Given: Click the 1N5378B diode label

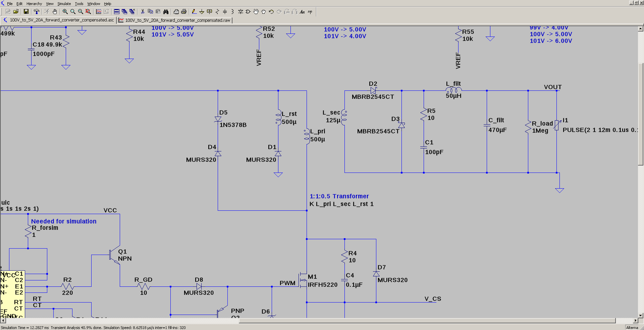Looking at the screenshot, I should click(233, 125).
